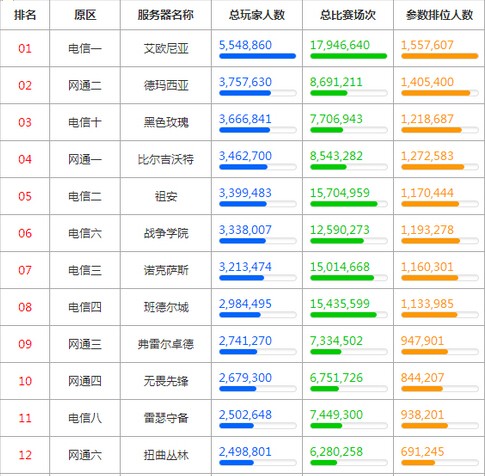485x476 pixels.
Task: Click the 原区 column header
Action: tap(85, 15)
